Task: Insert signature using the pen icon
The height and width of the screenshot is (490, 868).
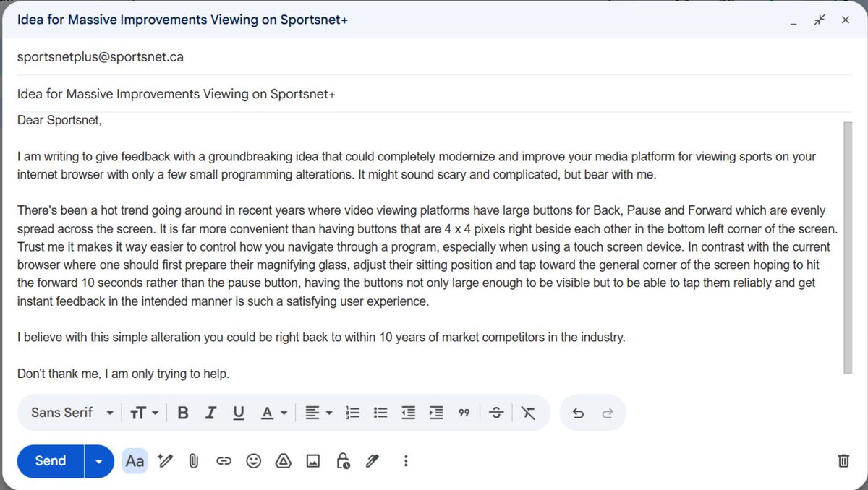Action: pos(373,460)
